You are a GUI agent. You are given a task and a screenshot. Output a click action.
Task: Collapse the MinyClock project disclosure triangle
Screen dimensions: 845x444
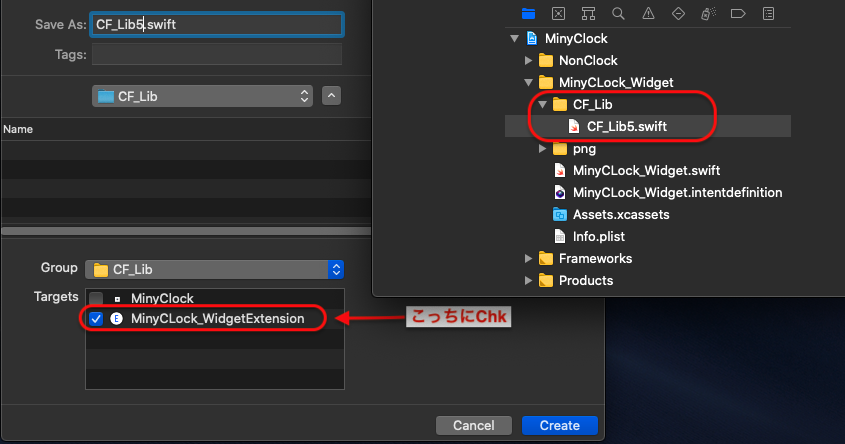(x=515, y=39)
